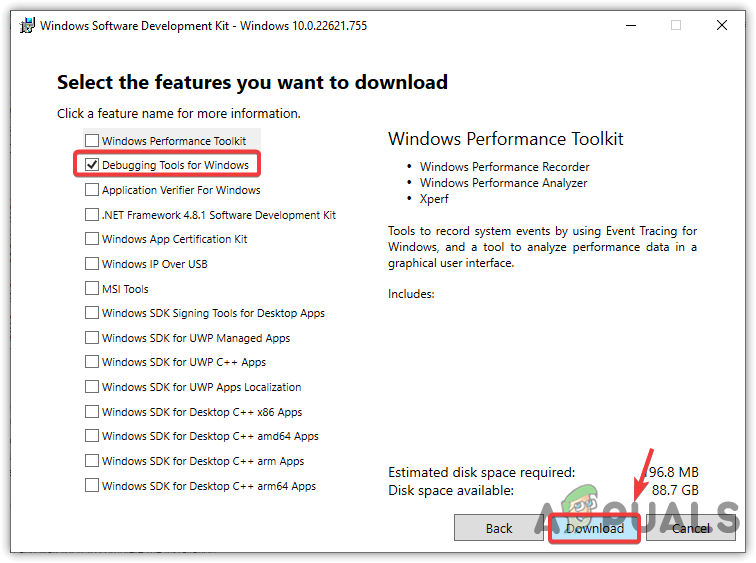
Task: Check Windows SDK for Desktop C++ amd64 Apps
Action: [93, 436]
